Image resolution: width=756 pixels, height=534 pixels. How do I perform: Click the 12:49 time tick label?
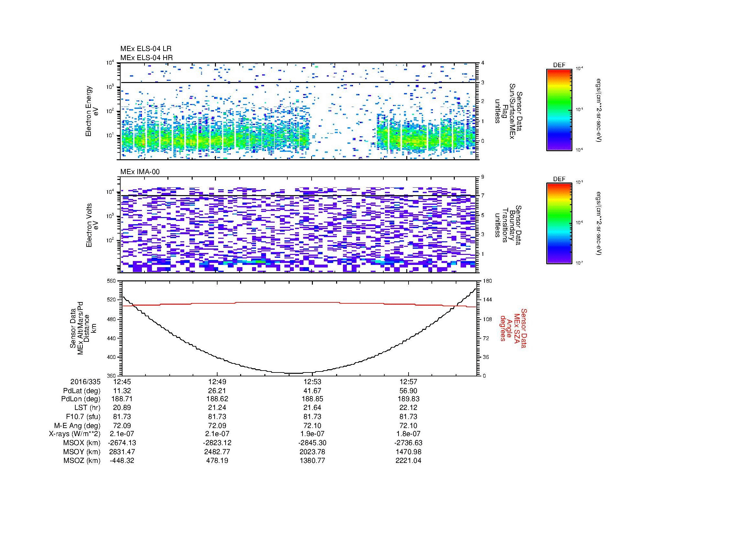(217, 382)
